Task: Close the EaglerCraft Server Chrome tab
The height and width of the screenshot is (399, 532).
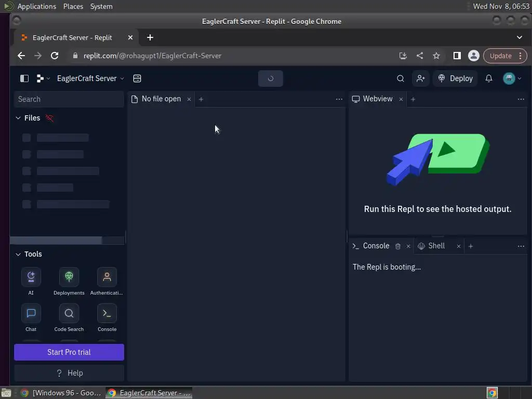Action: [x=130, y=37]
